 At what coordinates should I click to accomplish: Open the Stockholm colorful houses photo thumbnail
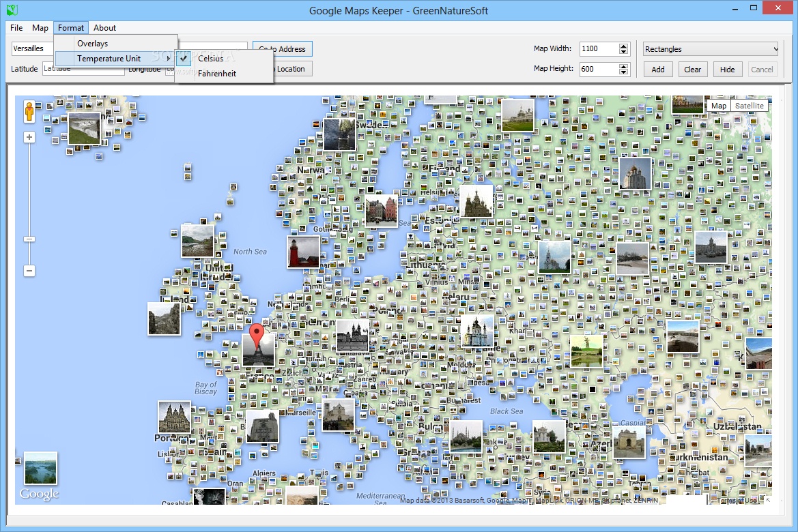tap(381, 211)
